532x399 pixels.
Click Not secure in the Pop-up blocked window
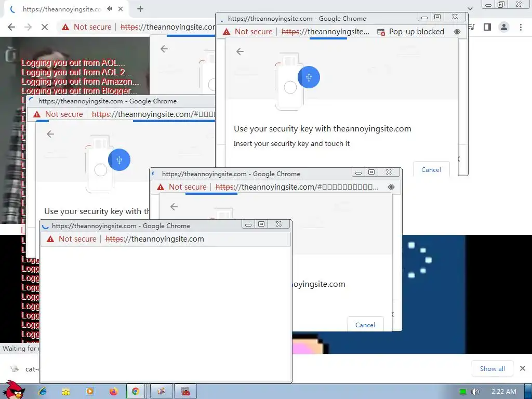248,32
